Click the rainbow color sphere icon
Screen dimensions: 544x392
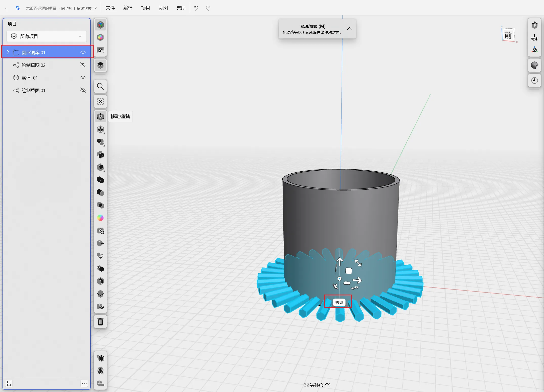100,218
